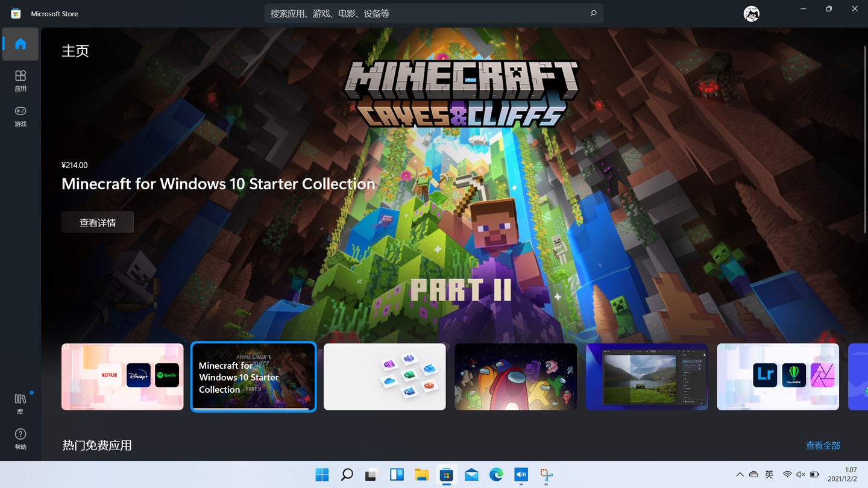Open taskbar Search
Screen dimensions: 868x488
pyautogui.click(x=347, y=475)
